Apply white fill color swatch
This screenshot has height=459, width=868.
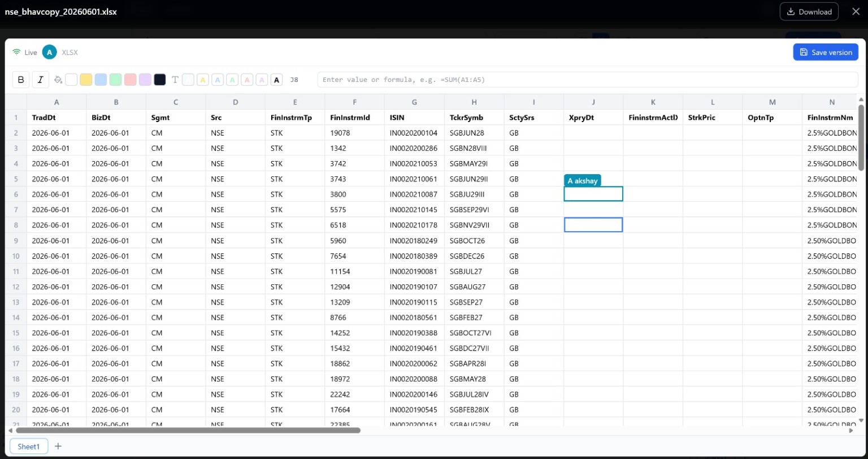point(71,80)
